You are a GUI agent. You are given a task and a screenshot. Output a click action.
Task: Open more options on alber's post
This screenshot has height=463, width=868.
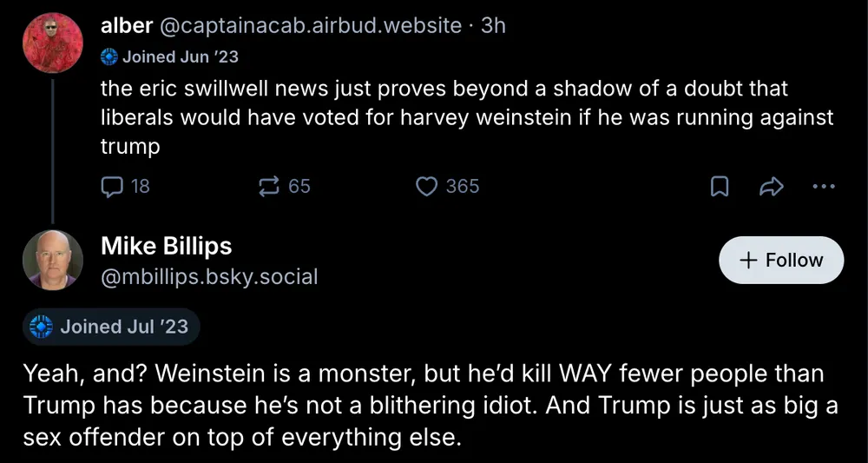pyautogui.click(x=823, y=186)
